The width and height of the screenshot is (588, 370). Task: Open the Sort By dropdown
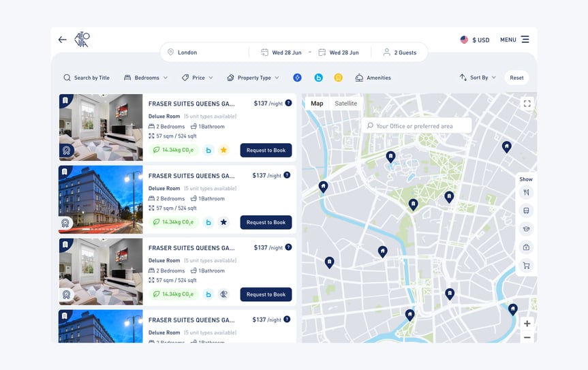(x=478, y=78)
